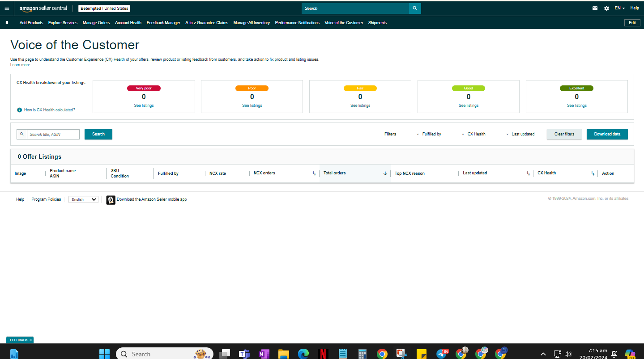The image size is (644, 359).
Task: Expand the Last updated filter
Action: (520, 134)
